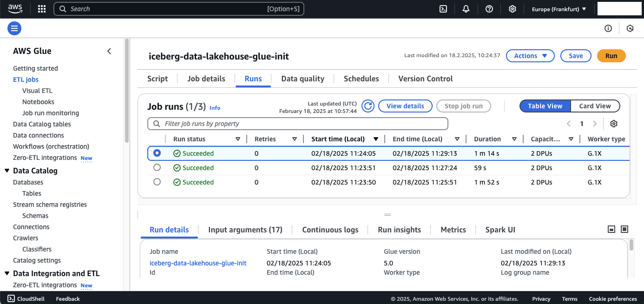Open the notifications bell
Viewport: 644px width, 304px height.
point(466,9)
